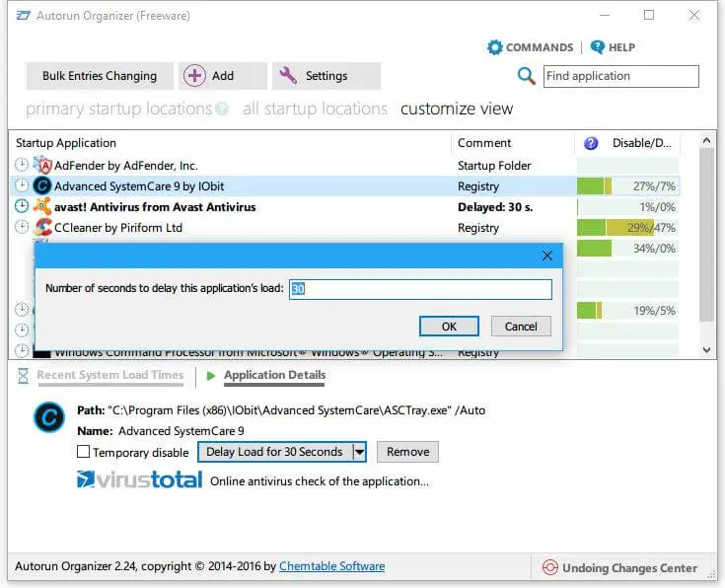Click the delay clock icon beside avast! row
The width and height of the screenshot is (725, 588).
pos(22,206)
